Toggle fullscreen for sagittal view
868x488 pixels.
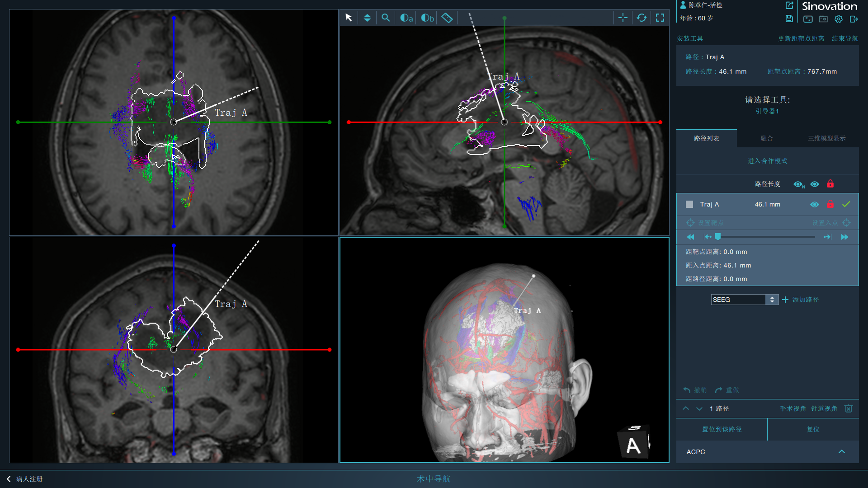[x=660, y=18]
